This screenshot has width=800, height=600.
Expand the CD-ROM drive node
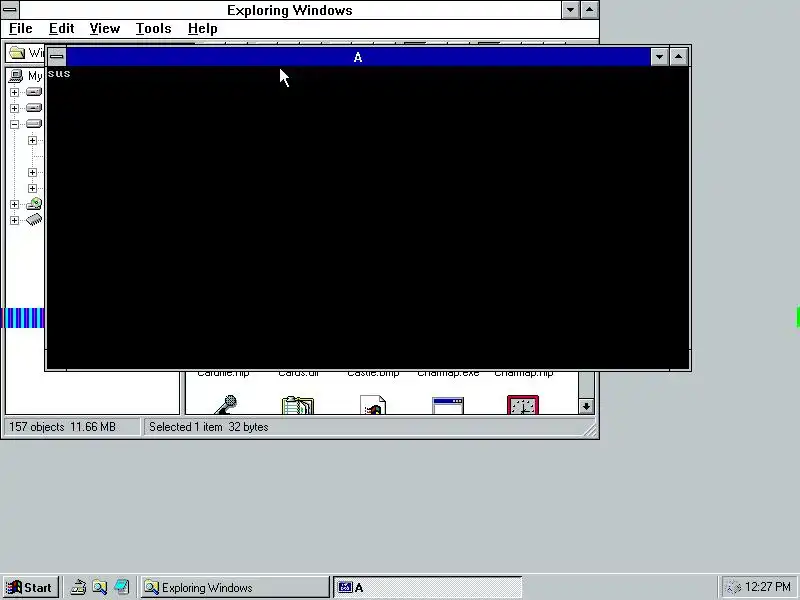pos(14,205)
